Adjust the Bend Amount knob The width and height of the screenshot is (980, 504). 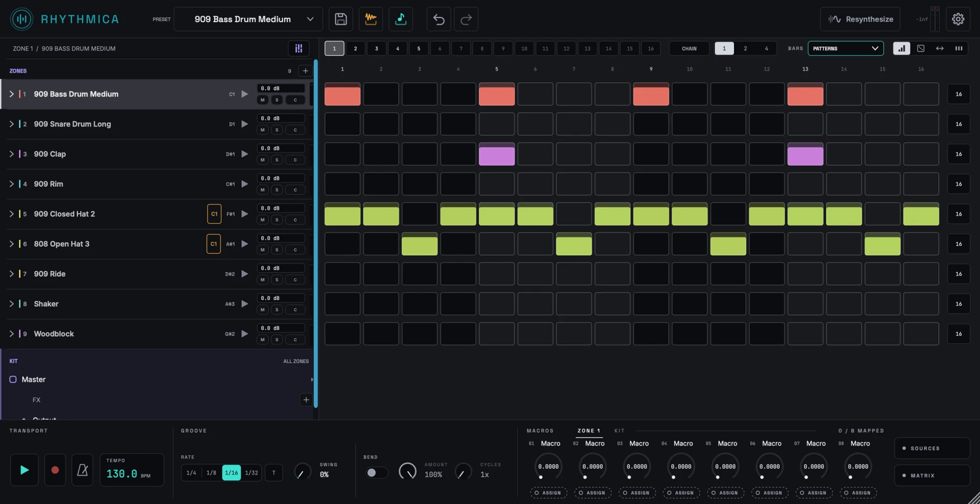tap(408, 472)
